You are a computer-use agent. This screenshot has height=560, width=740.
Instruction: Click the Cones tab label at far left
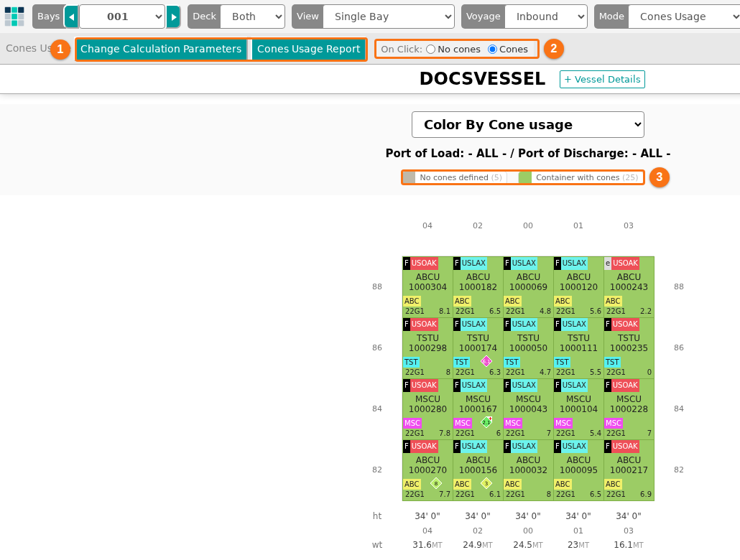click(27, 49)
